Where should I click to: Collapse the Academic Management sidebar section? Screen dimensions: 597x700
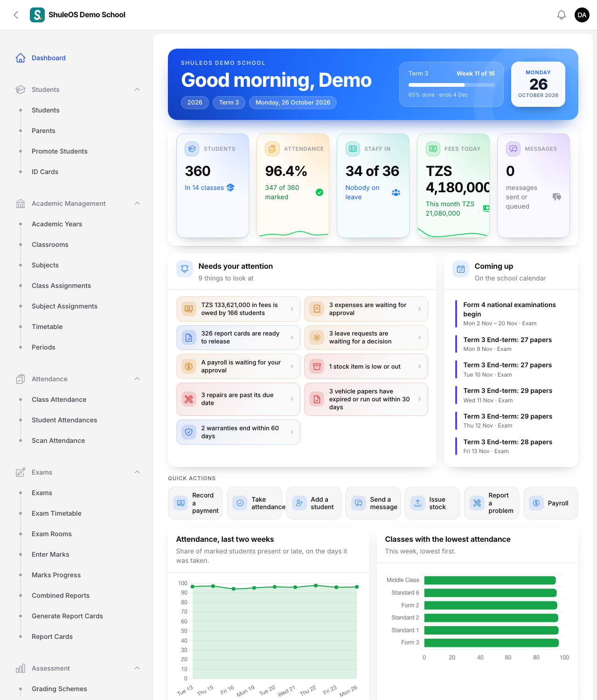pos(137,203)
